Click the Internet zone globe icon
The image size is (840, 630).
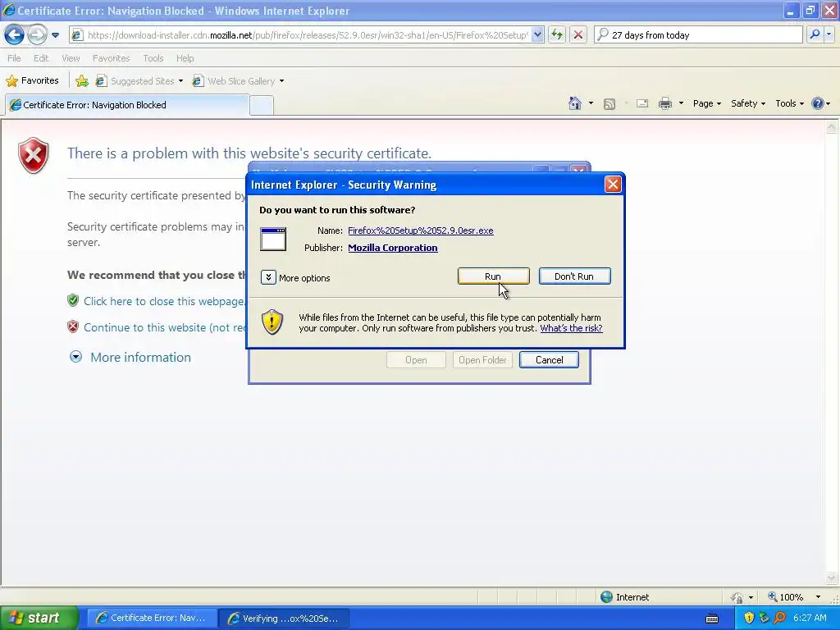coord(606,597)
